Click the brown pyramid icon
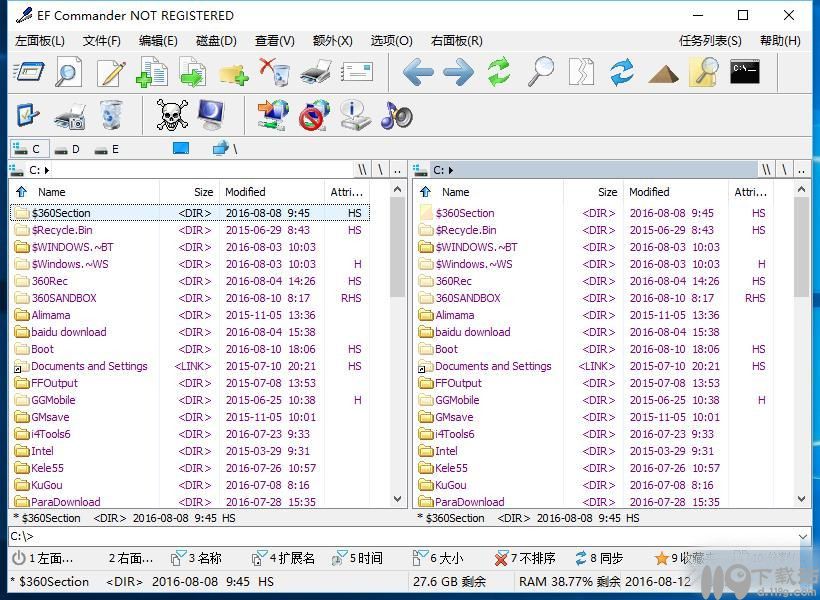Screen dimensions: 820x600 663,74
